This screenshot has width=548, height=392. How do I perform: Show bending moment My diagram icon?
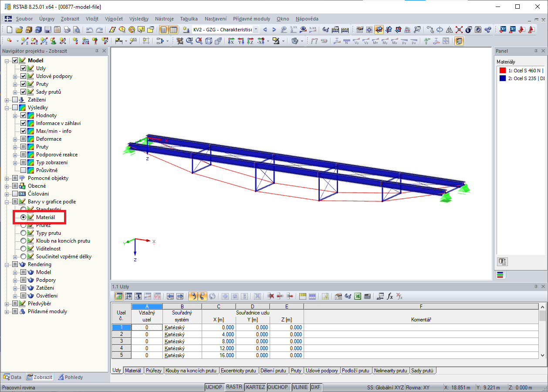coord(385,41)
